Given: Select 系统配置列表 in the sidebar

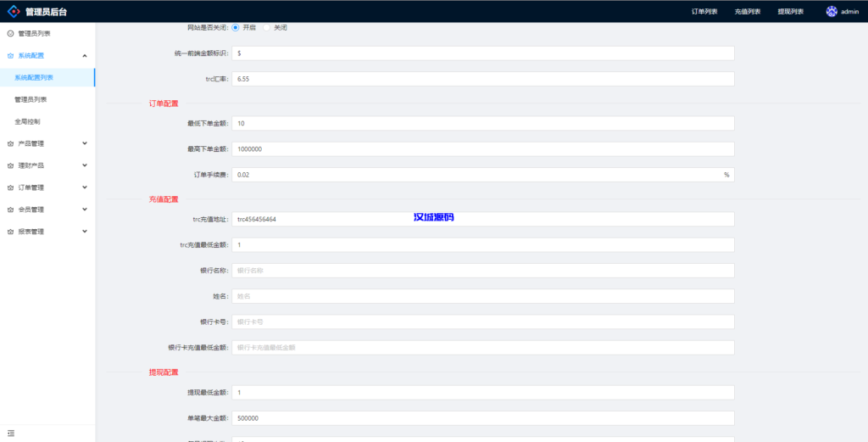Looking at the screenshot, I should click(34, 77).
